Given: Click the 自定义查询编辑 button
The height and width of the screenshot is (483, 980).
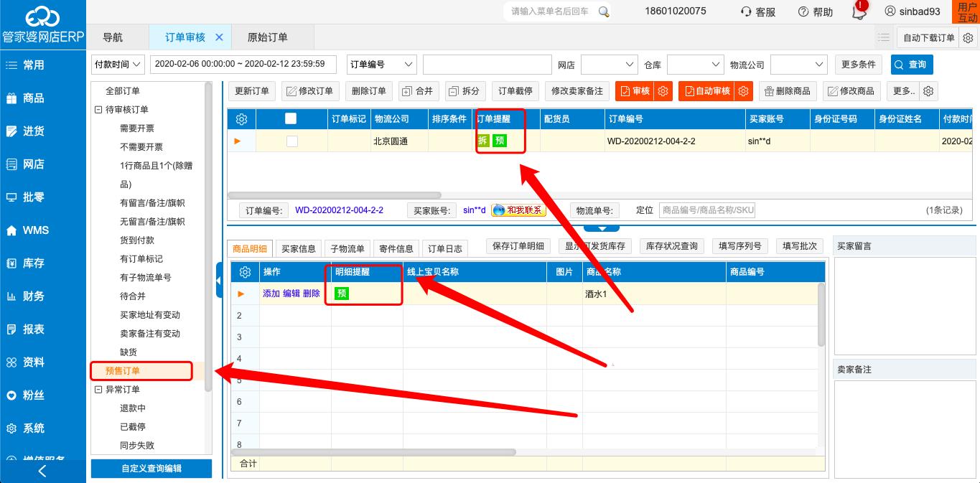Looking at the screenshot, I should [x=151, y=469].
